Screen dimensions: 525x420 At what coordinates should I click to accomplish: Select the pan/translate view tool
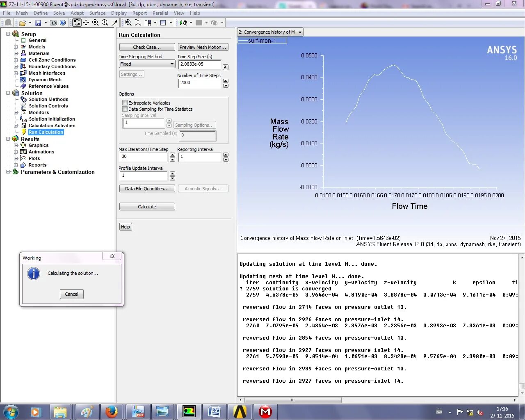pos(86,23)
